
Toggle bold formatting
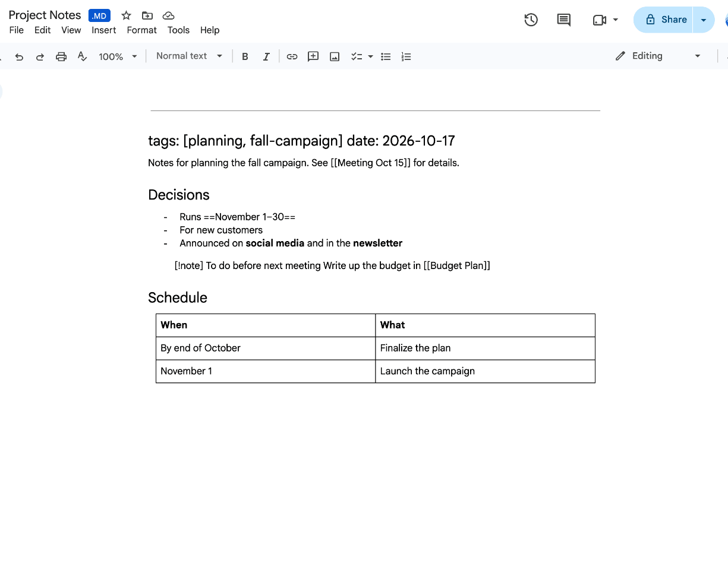[245, 56]
